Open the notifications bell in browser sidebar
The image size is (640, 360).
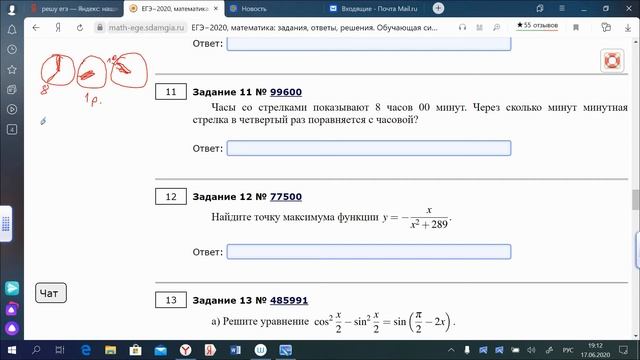[x=12, y=29]
